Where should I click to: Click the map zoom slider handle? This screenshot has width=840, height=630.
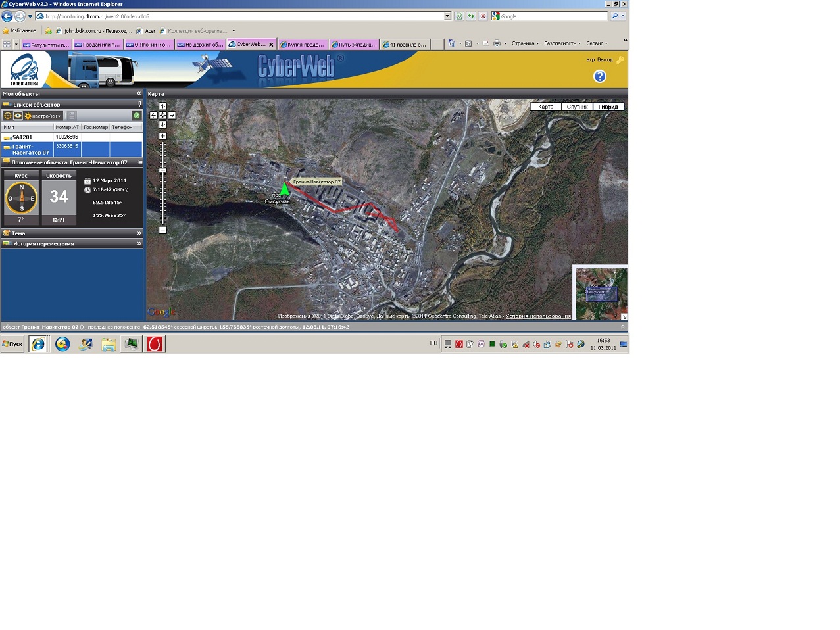162,170
